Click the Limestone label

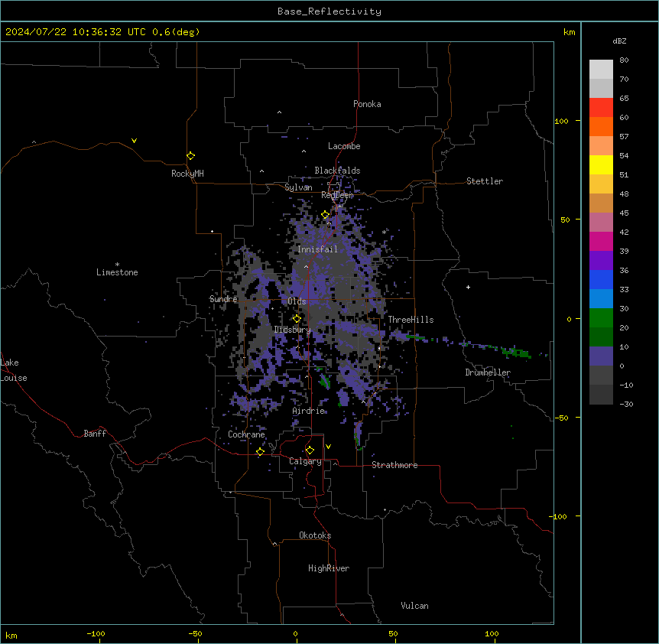tap(117, 272)
